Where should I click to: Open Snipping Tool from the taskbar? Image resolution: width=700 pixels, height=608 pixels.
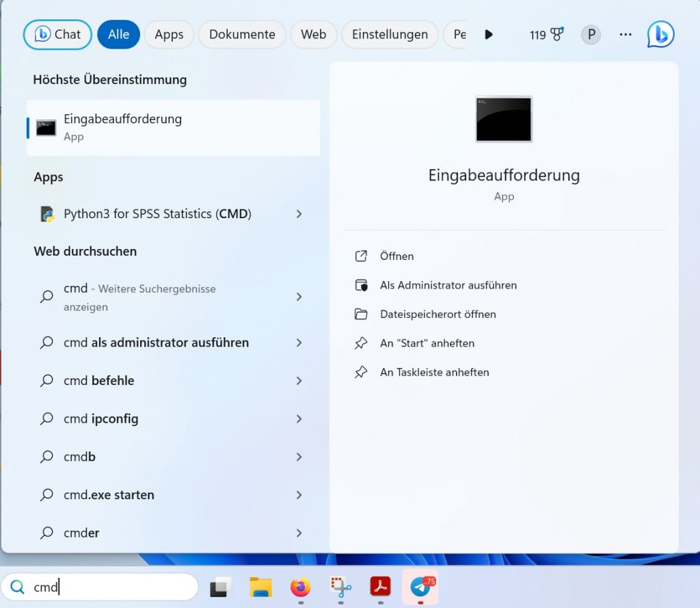point(340,587)
